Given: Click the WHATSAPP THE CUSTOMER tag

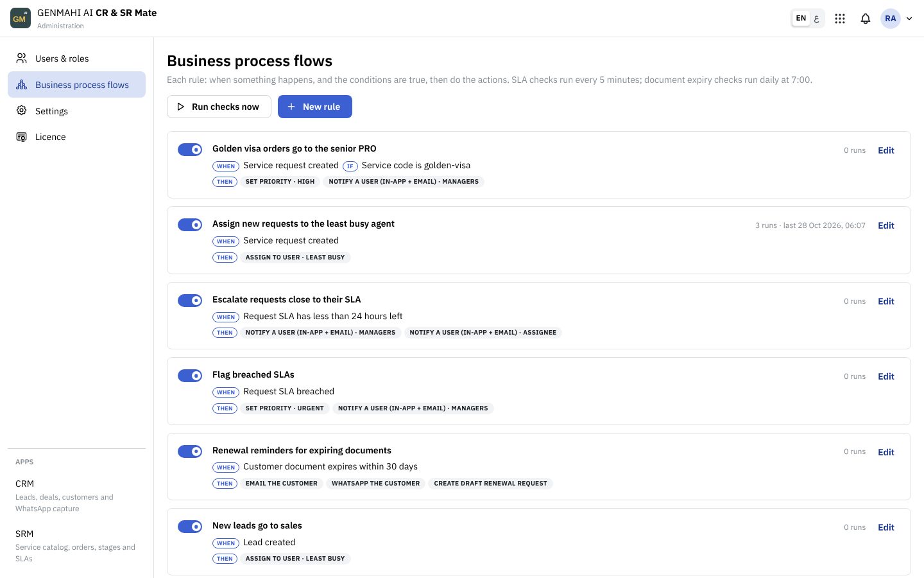Looking at the screenshot, I should click(375, 484).
